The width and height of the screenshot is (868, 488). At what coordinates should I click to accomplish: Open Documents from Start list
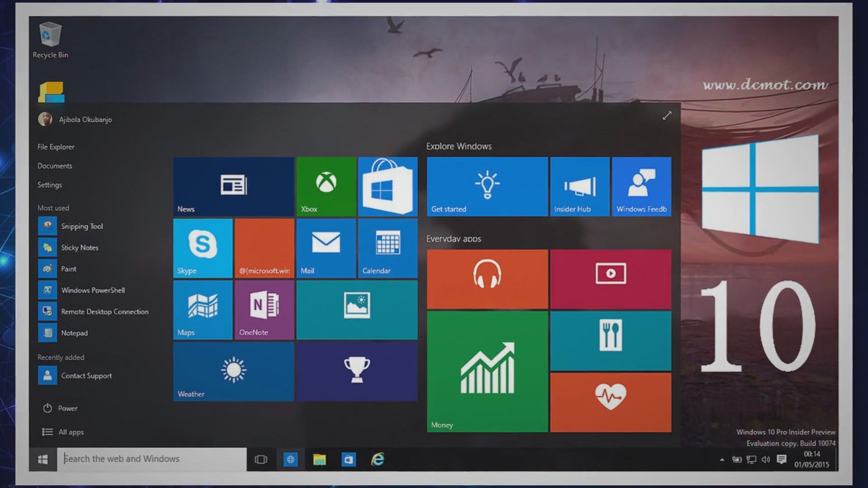click(55, 166)
